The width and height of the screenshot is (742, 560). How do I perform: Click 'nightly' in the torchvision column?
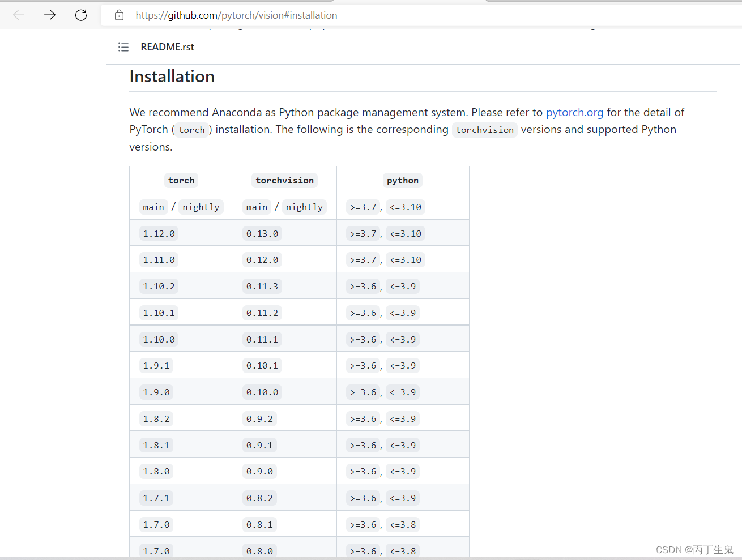(304, 207)
